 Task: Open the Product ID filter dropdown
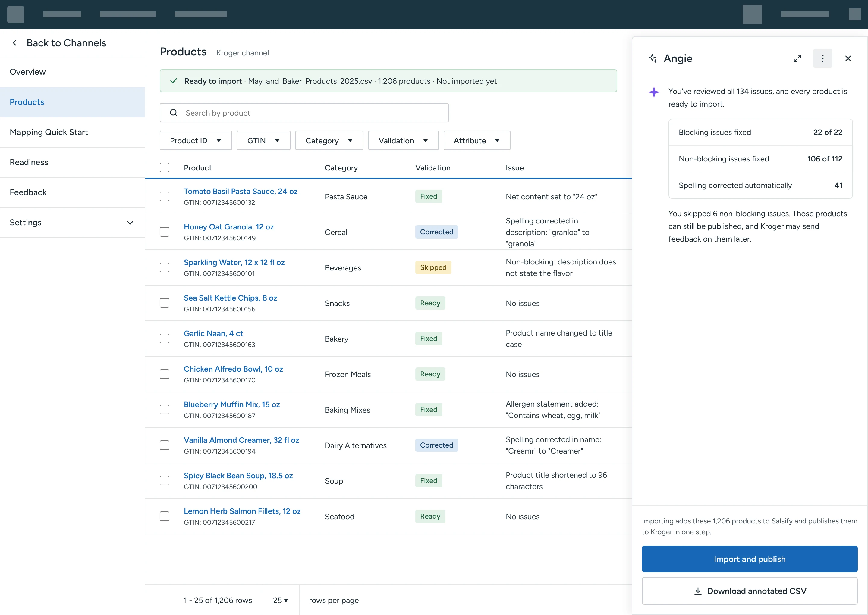(196, 140)
